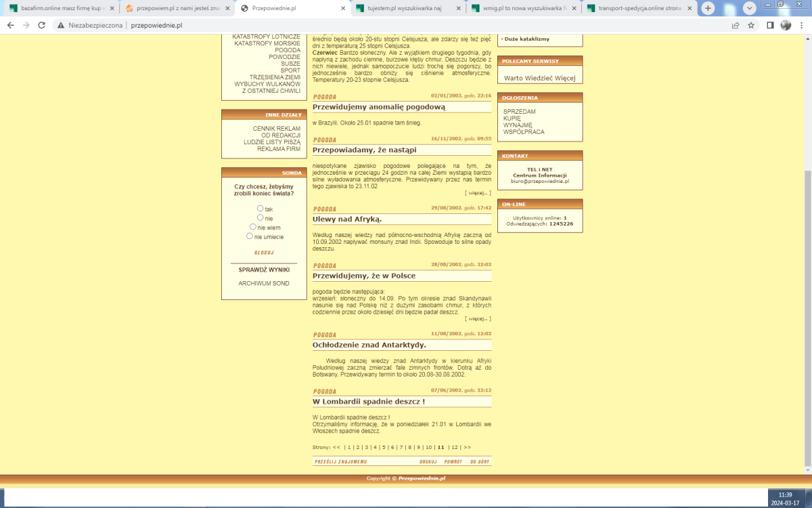Select the 'nie wiem' poll answer
Screen dimensions: 812x508
[x=253, y=227]
